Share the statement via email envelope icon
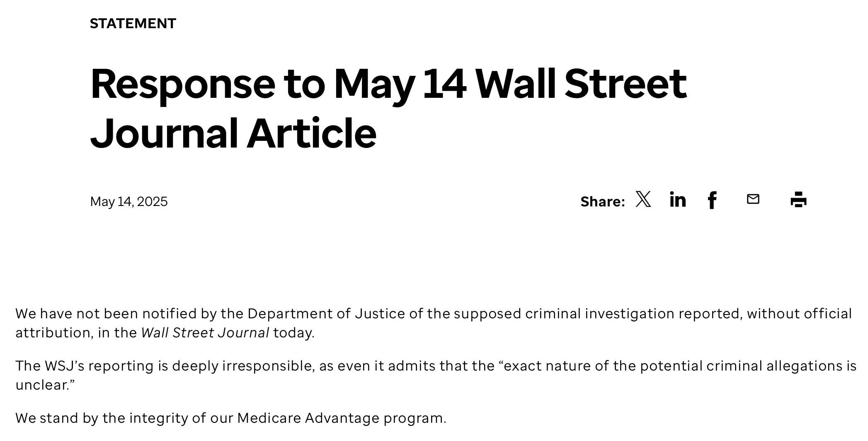 [x=753, y=199]
